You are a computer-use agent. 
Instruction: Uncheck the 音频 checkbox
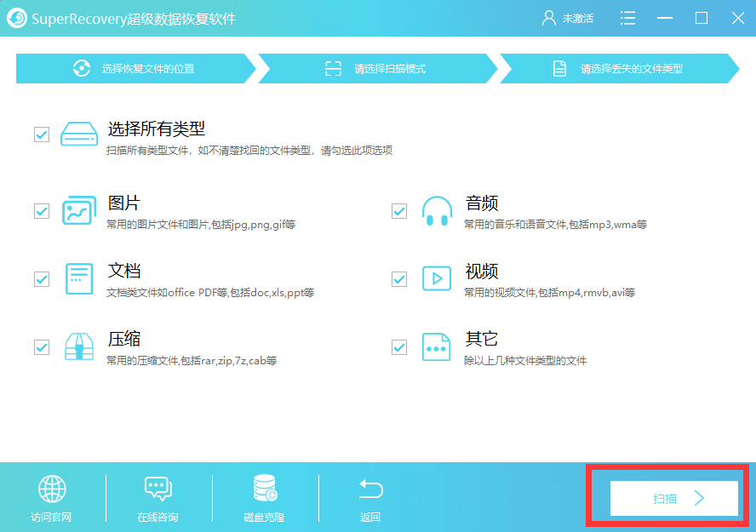[399, 211]
